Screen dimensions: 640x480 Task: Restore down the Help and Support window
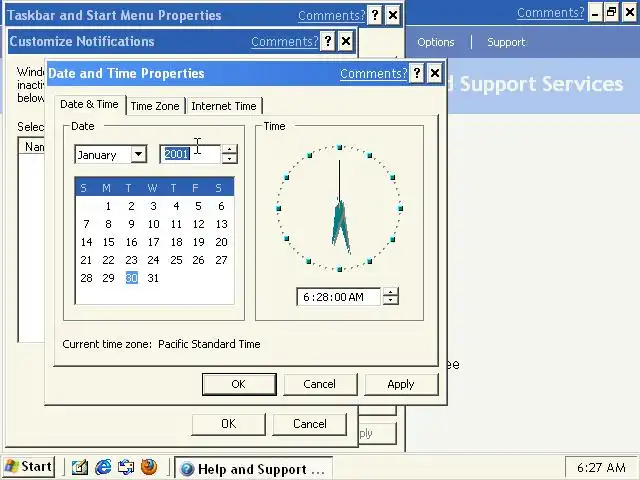pyautogui.click(x=611, y=13)
